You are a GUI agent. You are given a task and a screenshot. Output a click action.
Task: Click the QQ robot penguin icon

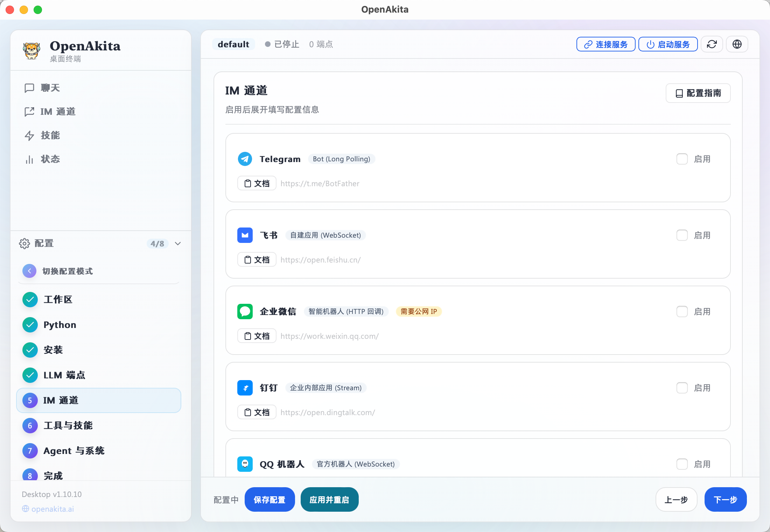click(245, 464)
